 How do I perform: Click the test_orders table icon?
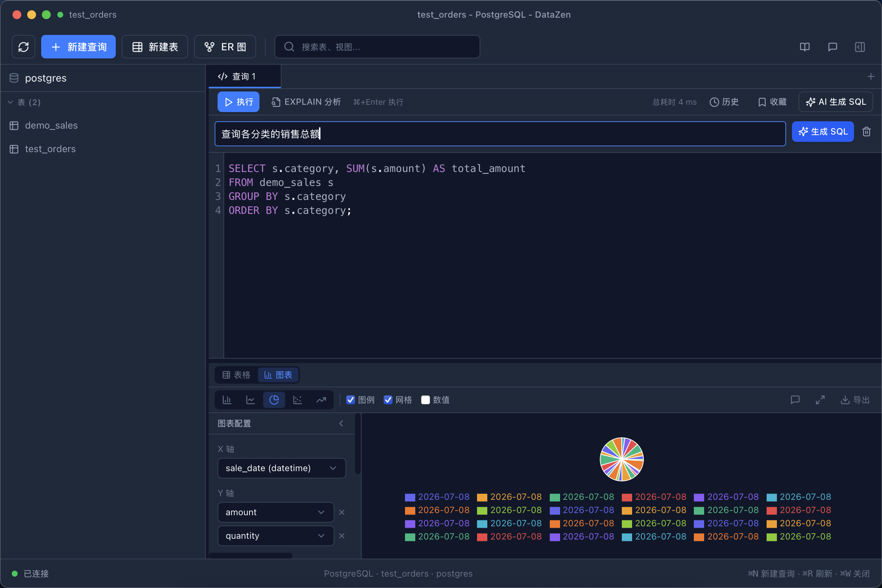tap(14, 149)
